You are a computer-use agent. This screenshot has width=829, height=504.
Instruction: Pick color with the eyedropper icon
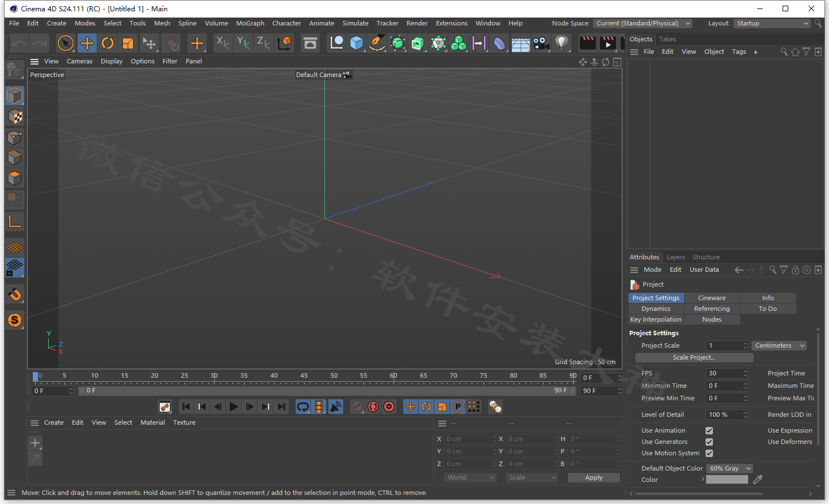point(758,479)
